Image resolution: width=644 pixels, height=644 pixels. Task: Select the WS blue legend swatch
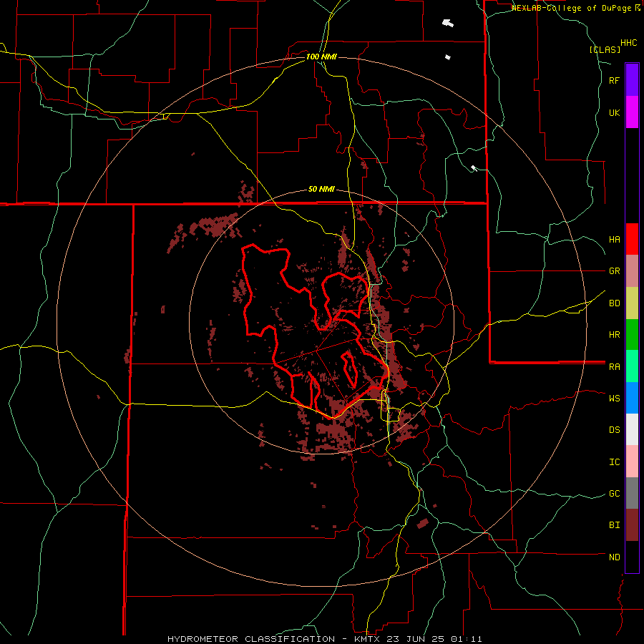tap(632, 398)
